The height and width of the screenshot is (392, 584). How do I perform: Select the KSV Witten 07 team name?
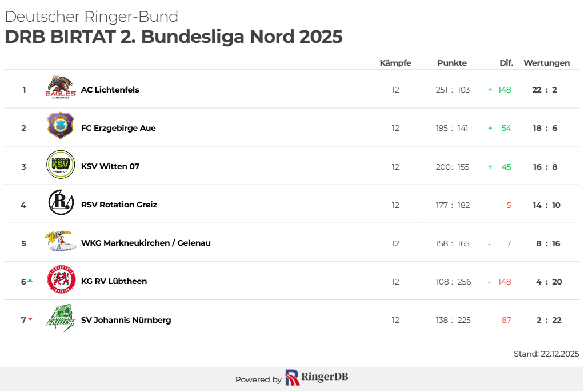point(110,166)
